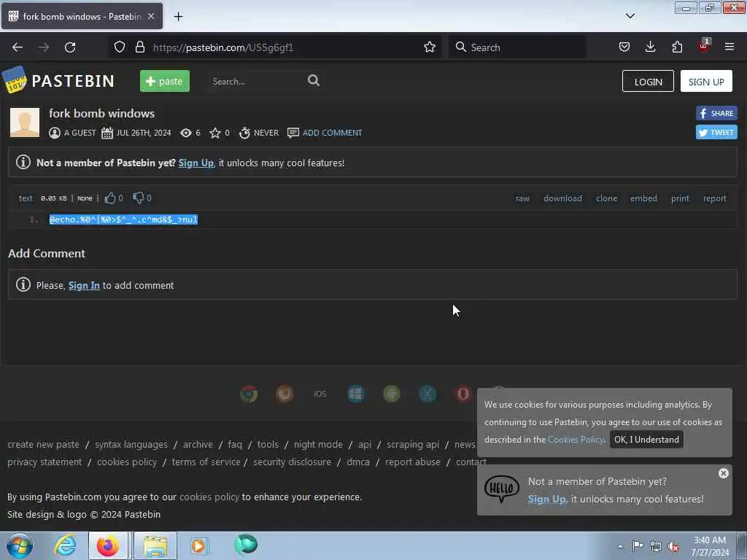Screen dimensions: 747x560
Task: Close the fork bomb windows tab
Action: point(151,16)
